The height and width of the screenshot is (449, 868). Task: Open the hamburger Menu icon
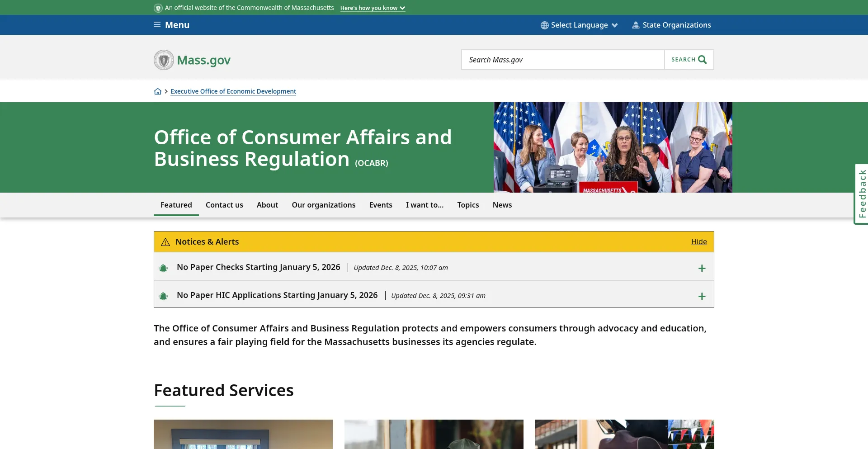click(x=157, y=25)
